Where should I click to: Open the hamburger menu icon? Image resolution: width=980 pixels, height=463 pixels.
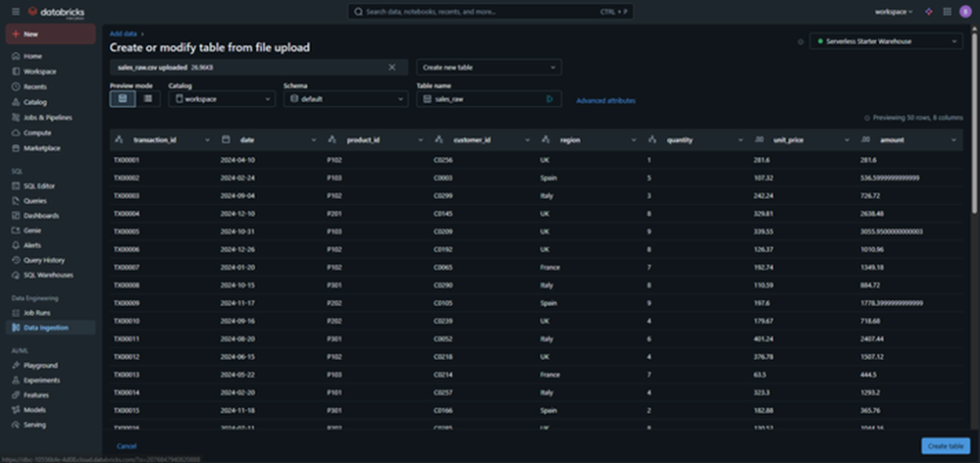pos(16,11)
